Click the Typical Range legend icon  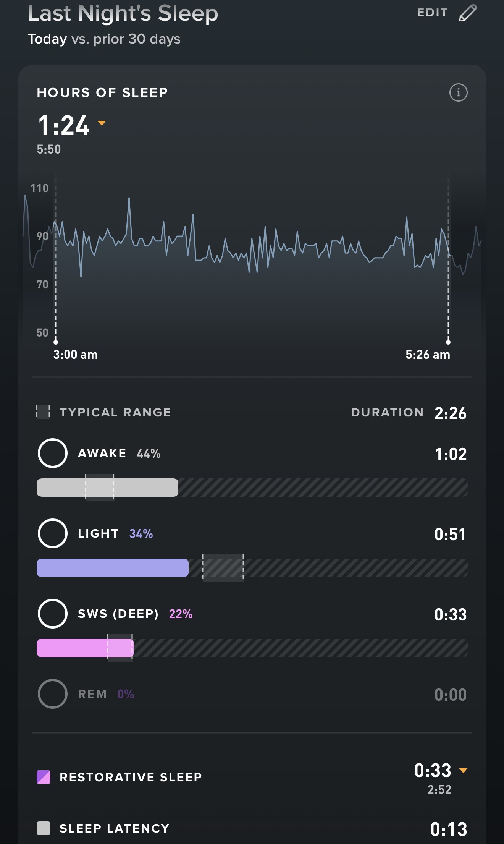(x=43, y=412)
